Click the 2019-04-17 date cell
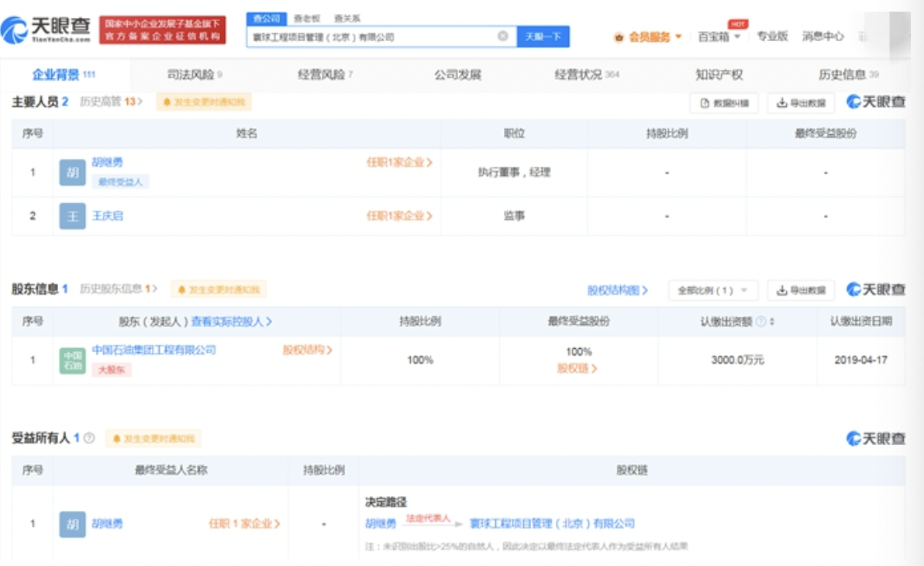This screenshot has width=924, height=566. tap(860, 360)
